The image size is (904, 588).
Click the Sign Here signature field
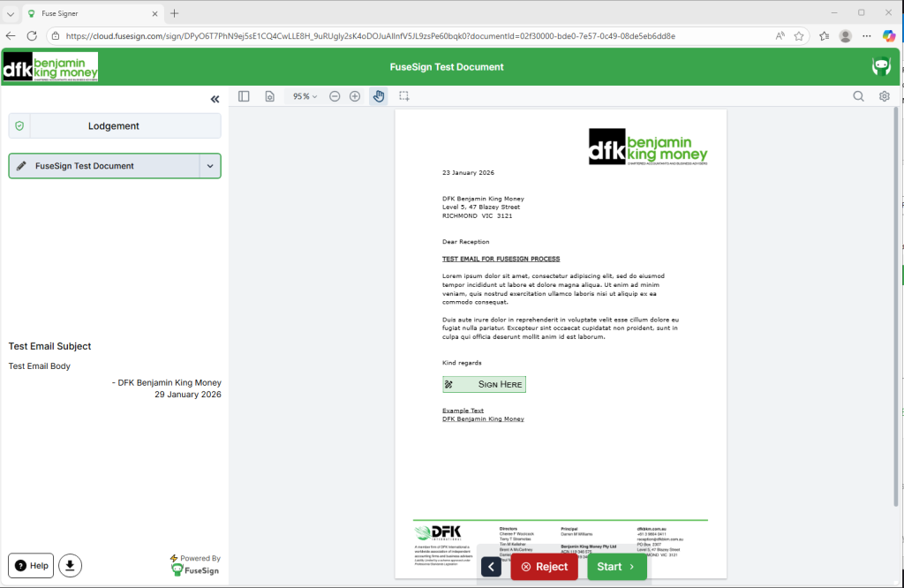(x=484, y=384)
